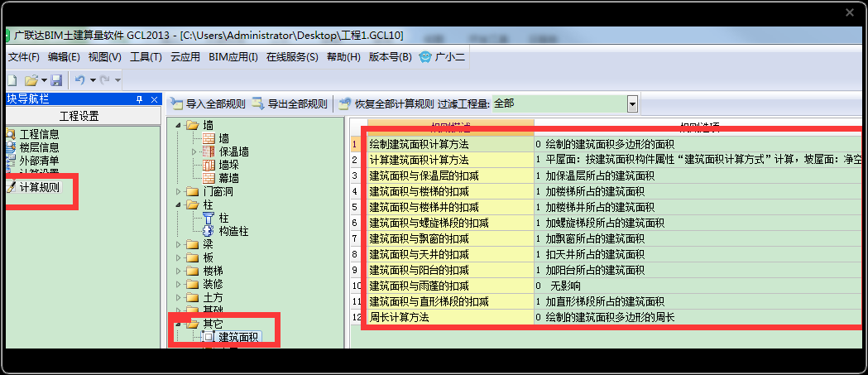Click option 绘制的建筑面积多边形的周长

610,318
